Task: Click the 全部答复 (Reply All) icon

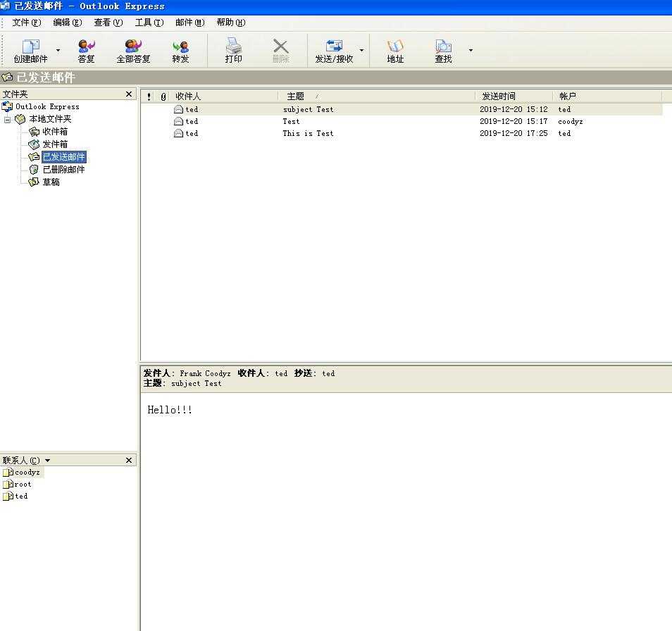Action: (133, 51)
